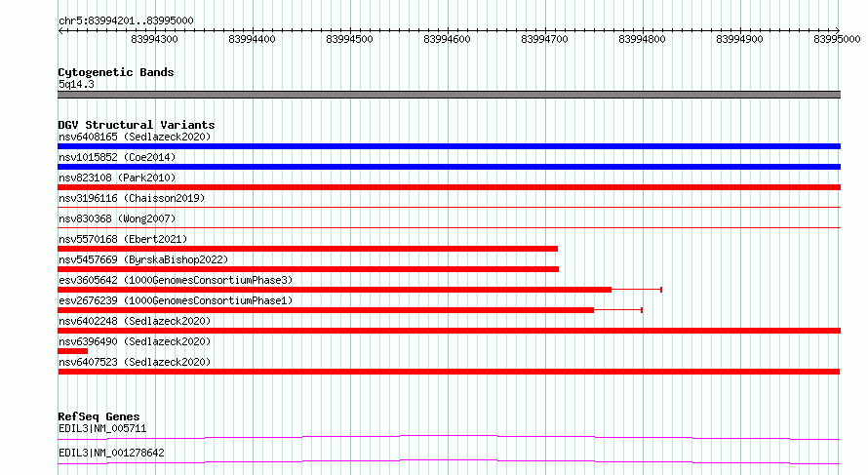Click the 83994800 ruler tick label
The width and height of the screenshot is (868, 475).
[642, 39]
